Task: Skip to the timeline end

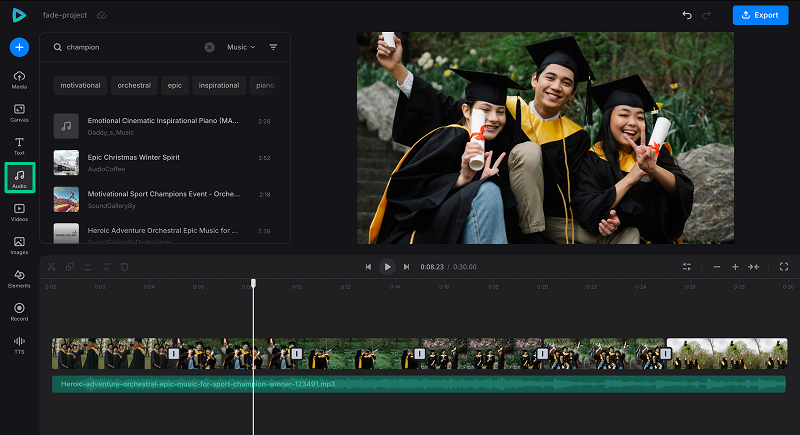Action: pyautogui.click(x=406, y=267)
